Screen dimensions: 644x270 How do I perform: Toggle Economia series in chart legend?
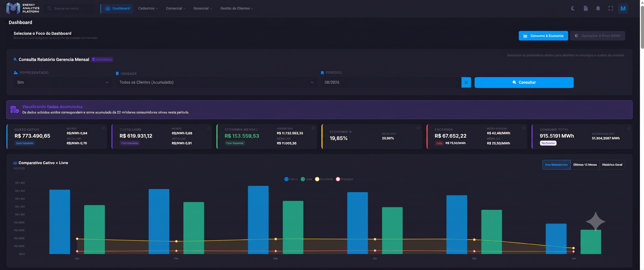point(324,179)
